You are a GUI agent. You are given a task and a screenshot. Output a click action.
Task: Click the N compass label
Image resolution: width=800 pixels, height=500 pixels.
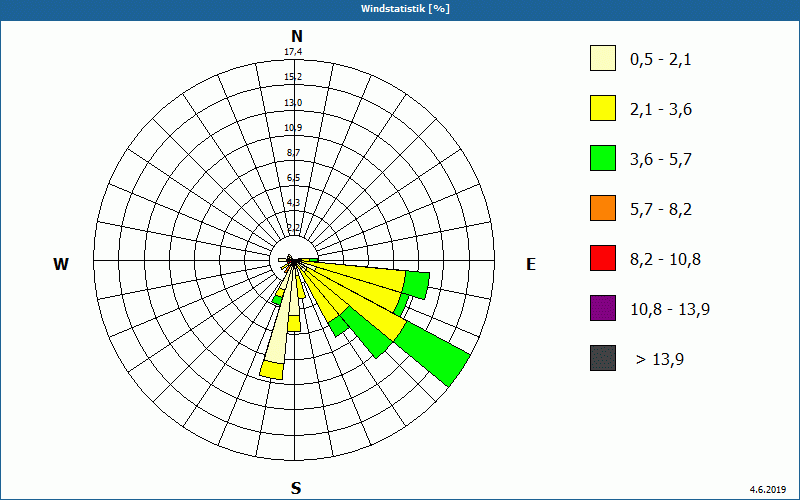pos(296,36)
